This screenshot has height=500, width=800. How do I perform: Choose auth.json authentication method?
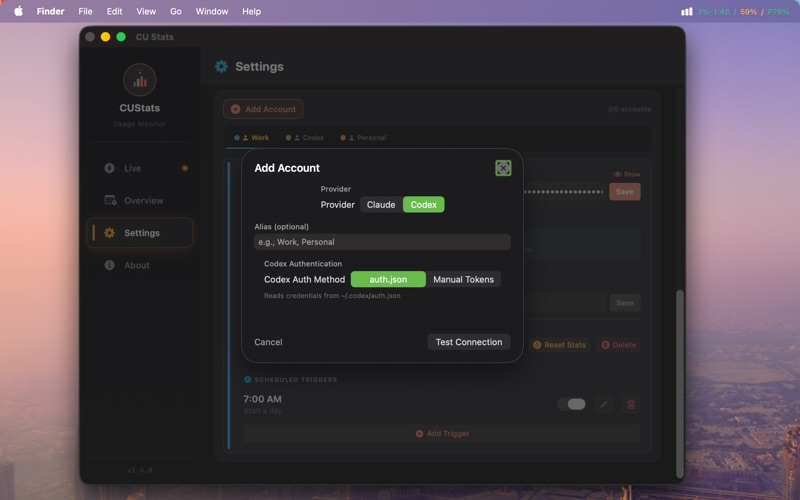388,280
